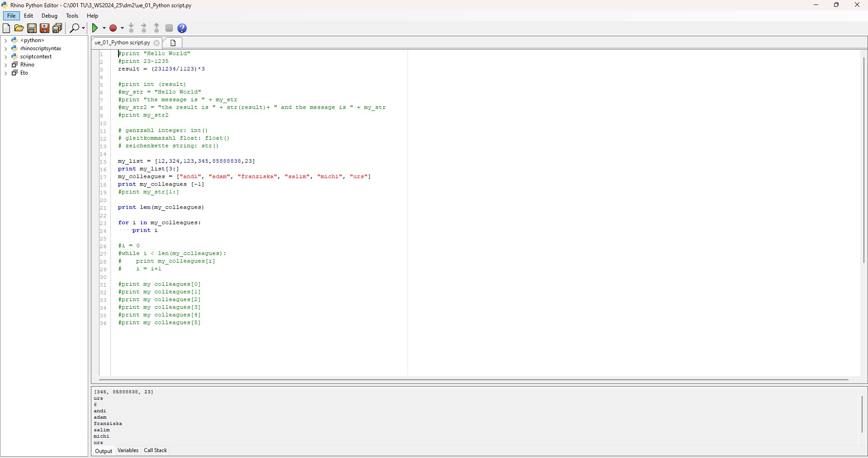Click the Step Into debug icon
This screenshot has height=458, width=868.
pos(131,28)
